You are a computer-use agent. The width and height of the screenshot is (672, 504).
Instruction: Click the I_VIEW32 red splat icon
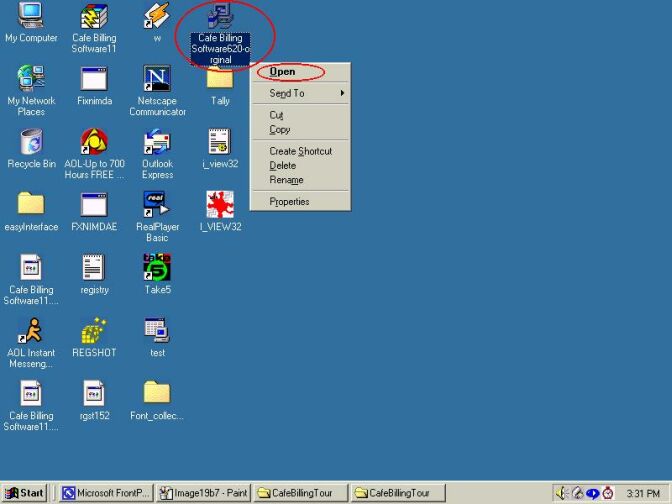(x=220, y=205)
